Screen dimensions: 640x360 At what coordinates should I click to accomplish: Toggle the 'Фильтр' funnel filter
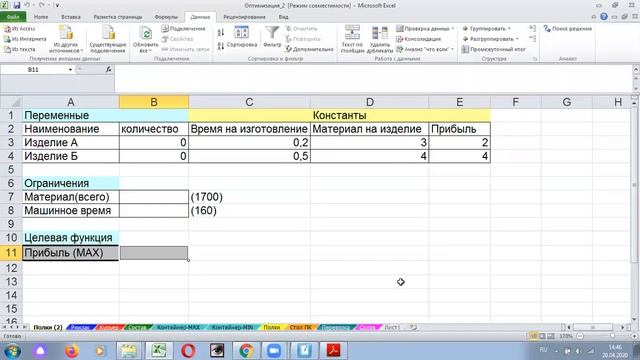click(272, 37)
